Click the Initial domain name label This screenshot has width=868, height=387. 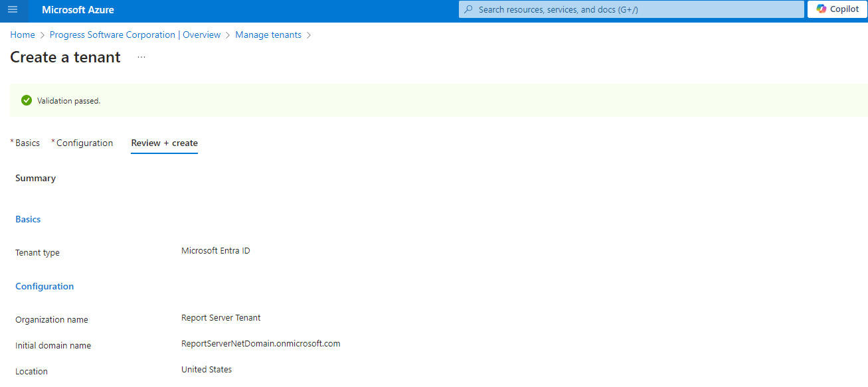(x=53, y=346)
